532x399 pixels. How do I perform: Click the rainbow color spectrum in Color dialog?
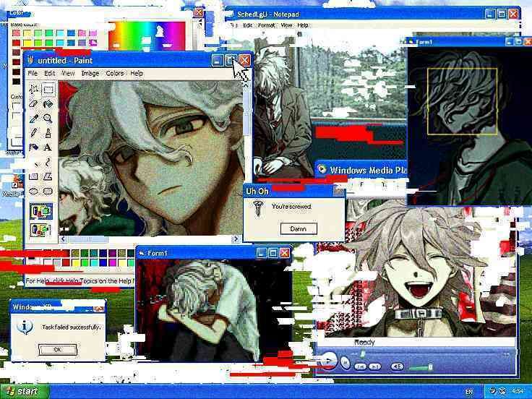147,36
